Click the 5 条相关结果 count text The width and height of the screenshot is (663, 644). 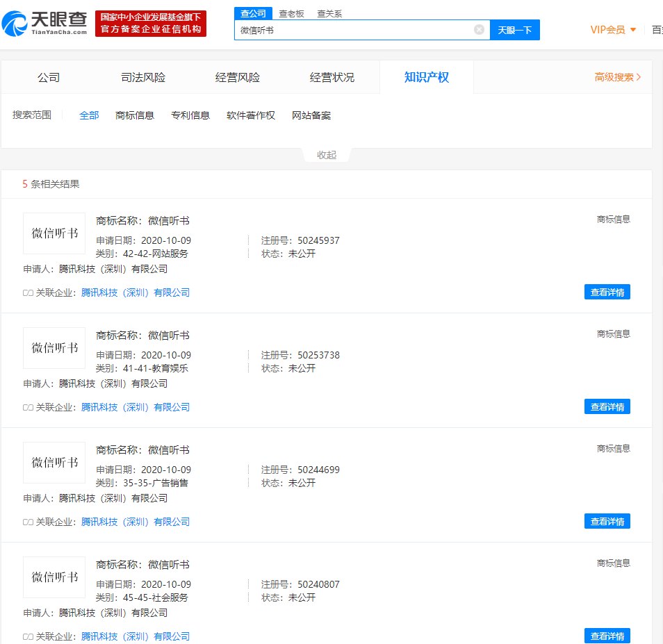[x=51, y=184]
